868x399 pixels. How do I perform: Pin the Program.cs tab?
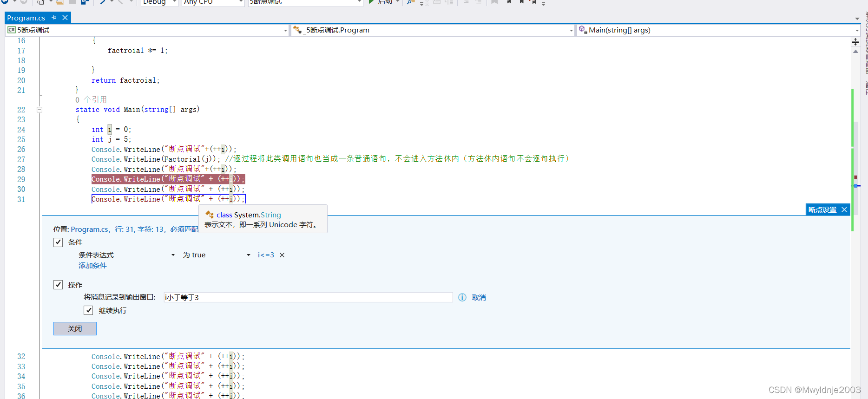click(x=54, y=18)
